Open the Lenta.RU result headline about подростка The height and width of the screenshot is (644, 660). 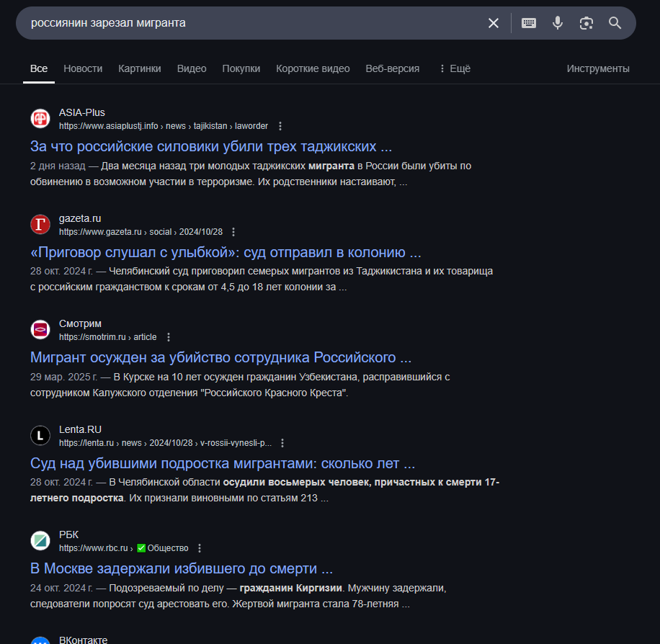[223, 463]
